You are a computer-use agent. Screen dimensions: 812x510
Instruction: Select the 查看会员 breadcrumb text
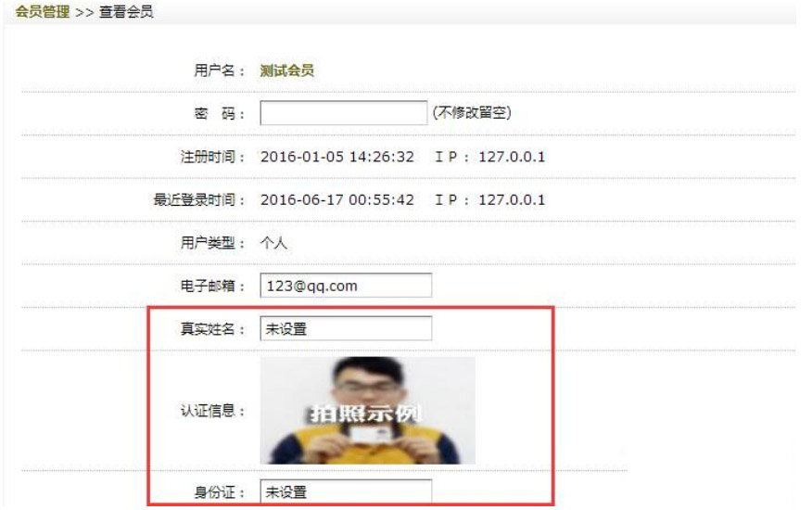(x=126, y=11)
